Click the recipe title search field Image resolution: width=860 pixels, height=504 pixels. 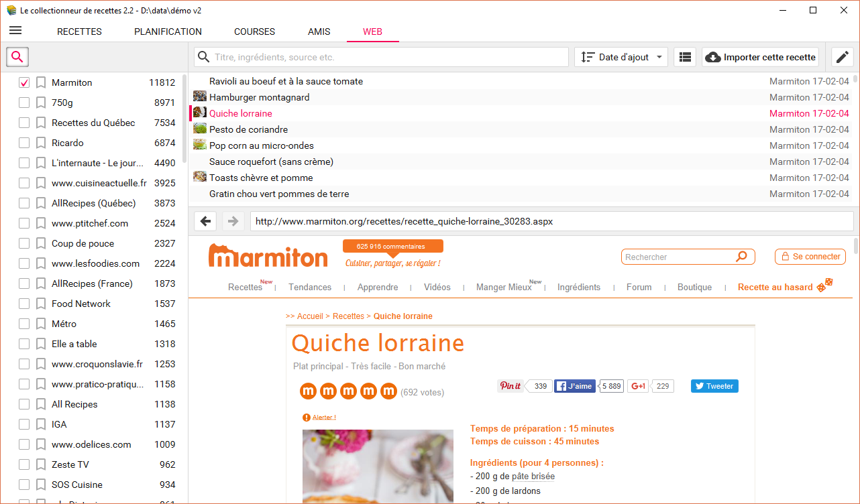pyautogui.click(x=381, y=57)
